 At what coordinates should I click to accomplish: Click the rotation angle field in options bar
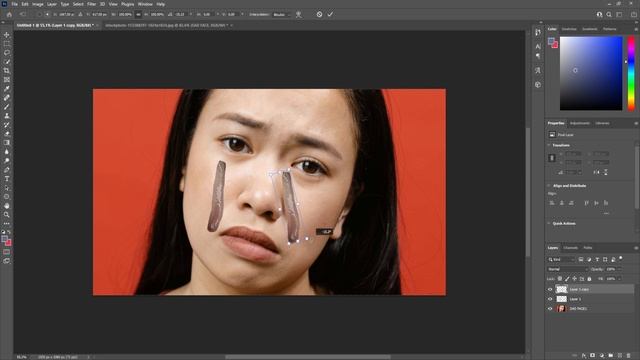pyautogui.click(x=180, y=15)
